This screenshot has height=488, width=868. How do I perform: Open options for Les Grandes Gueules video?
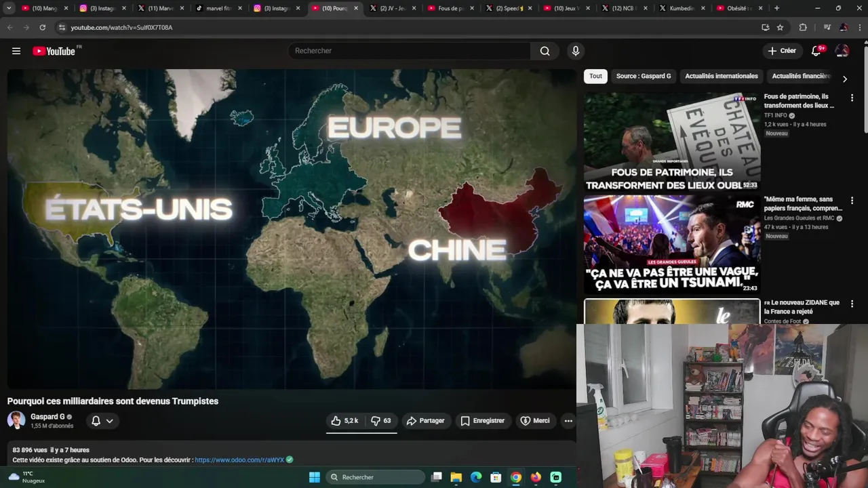click(x=852, y=201)
